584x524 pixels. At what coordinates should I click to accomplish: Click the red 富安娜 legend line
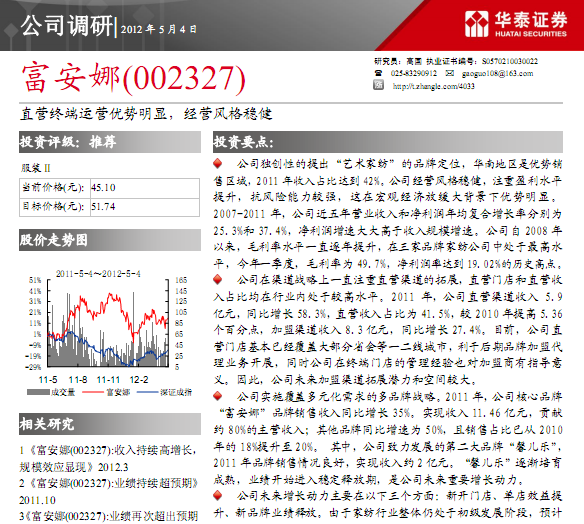[93, 392]
